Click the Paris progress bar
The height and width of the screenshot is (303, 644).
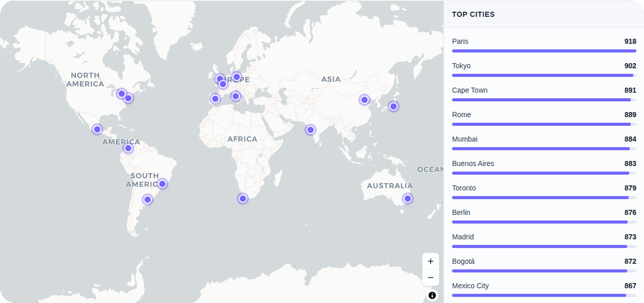[544, 51]
